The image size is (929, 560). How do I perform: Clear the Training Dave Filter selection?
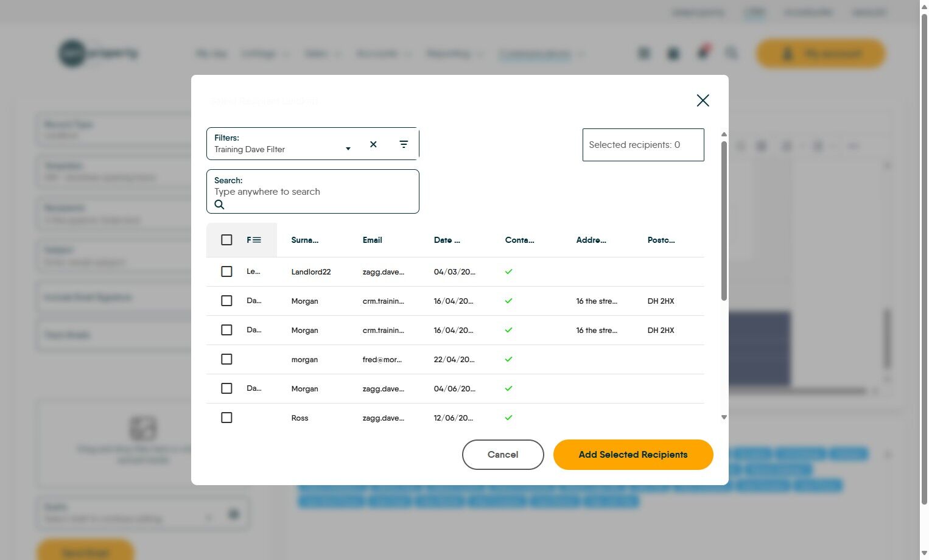click(x=373, y=144)
